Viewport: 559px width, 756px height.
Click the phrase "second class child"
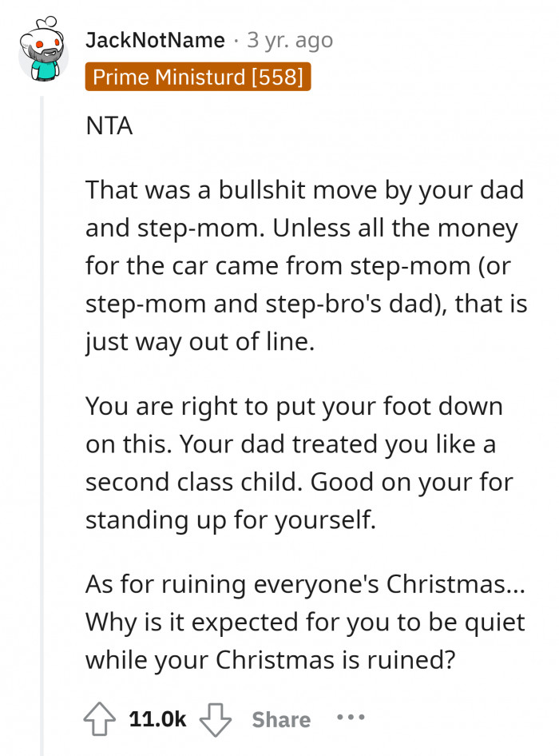click(x=194, y=483)
